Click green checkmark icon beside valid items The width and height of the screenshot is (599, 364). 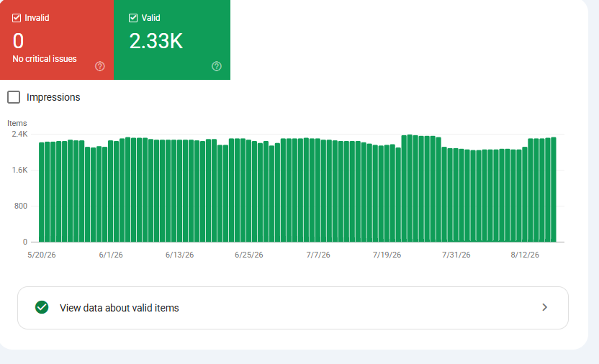pyautogui.click(x=42, y=308)
